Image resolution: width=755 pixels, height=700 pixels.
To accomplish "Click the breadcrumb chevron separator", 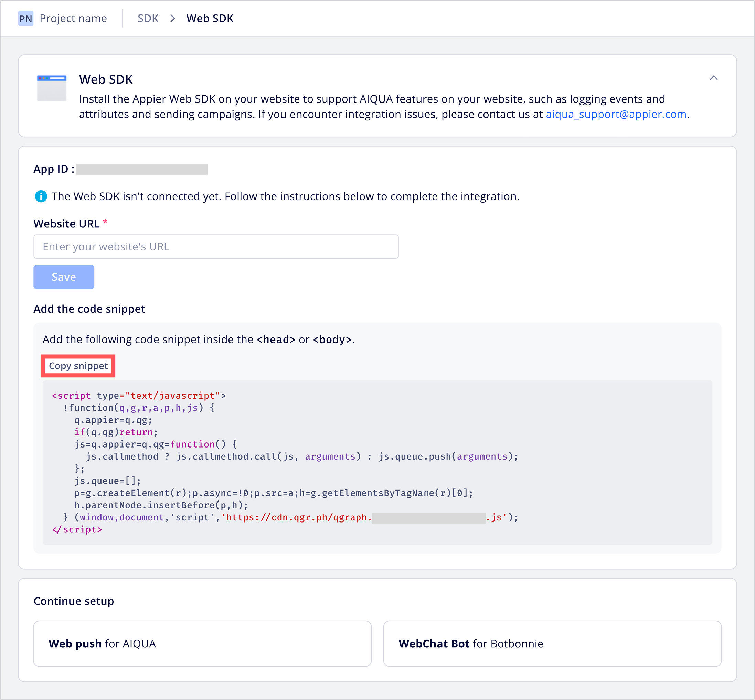I will (x=173, y=18).
